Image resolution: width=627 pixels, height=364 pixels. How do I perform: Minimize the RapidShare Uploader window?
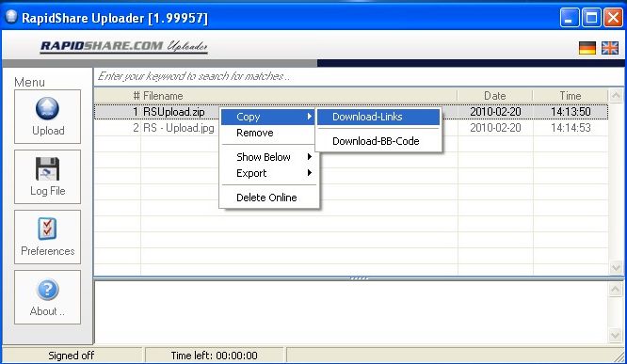point(569,18)
